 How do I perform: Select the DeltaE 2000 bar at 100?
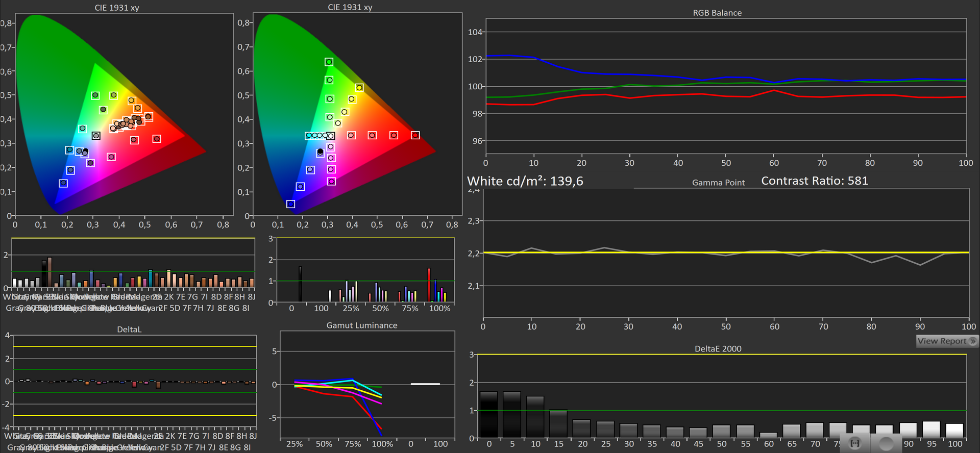(954, 431)
